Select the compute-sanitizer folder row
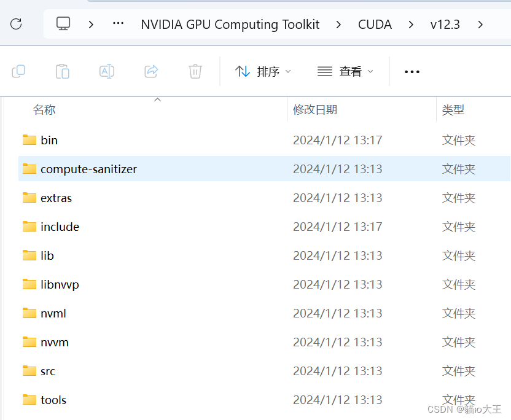 (88, 169)
